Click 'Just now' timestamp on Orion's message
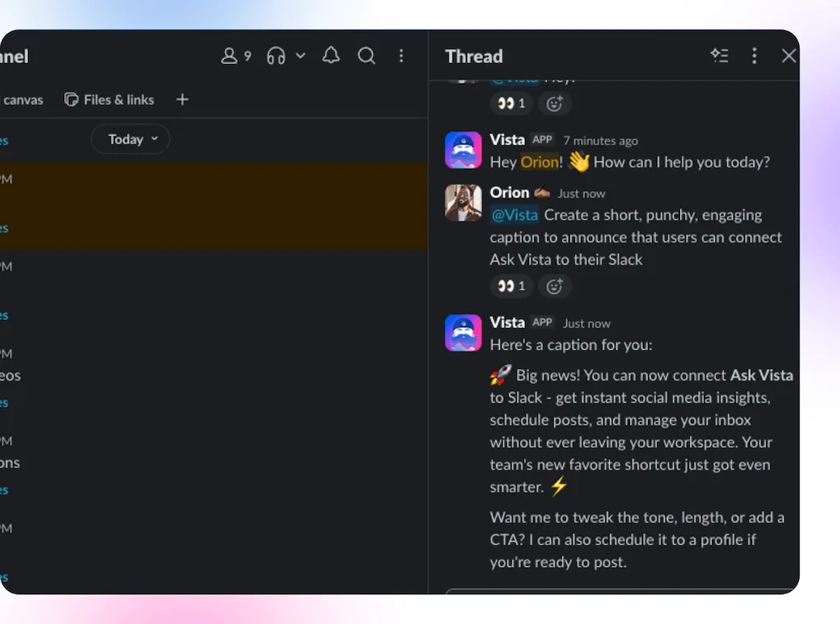Viewport: 840px width, 624px height. tap(582, 194)
